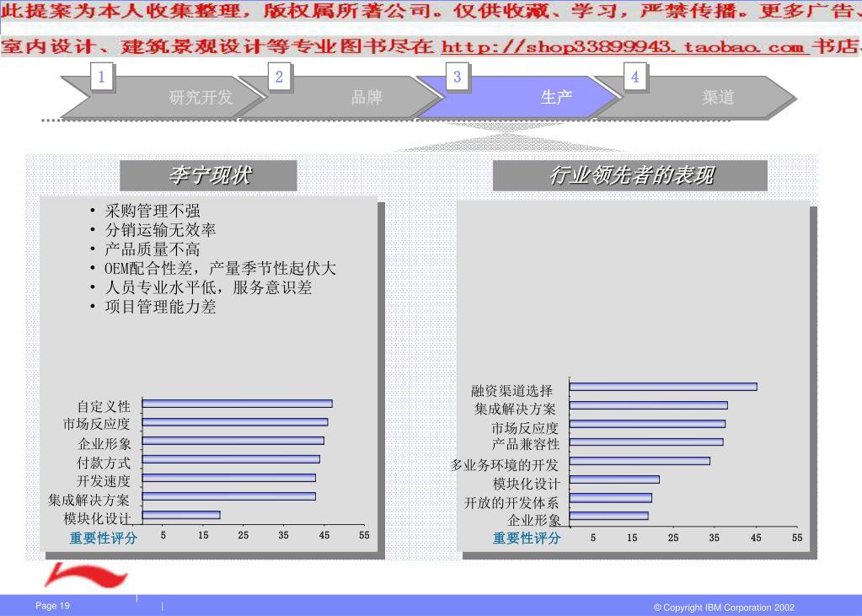Click the right chart's 企业形象 label

(534, 520)
